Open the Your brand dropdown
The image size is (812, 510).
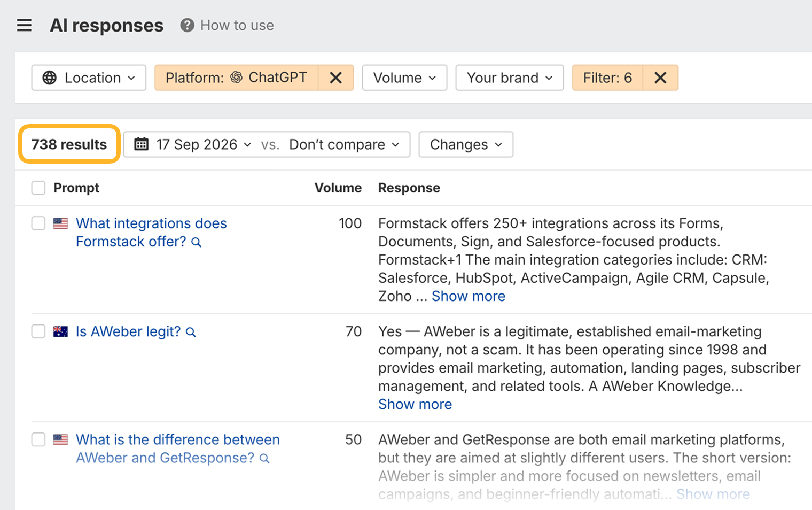(510, 78)
